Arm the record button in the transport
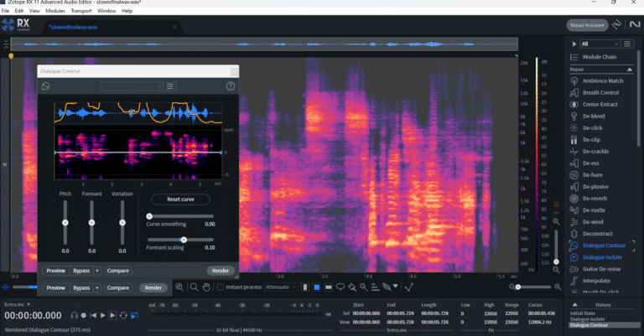644x336 pixels. [x=83, y=316]
